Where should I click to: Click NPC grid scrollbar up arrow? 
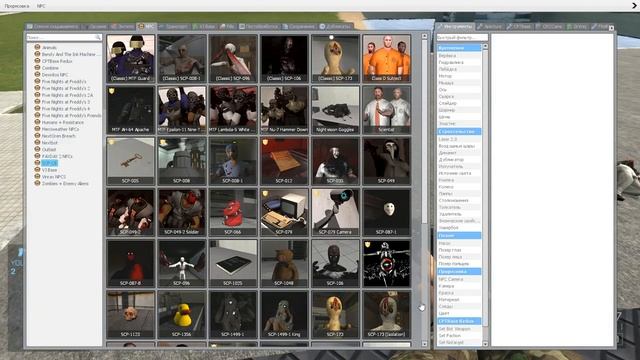pos(424,36)
